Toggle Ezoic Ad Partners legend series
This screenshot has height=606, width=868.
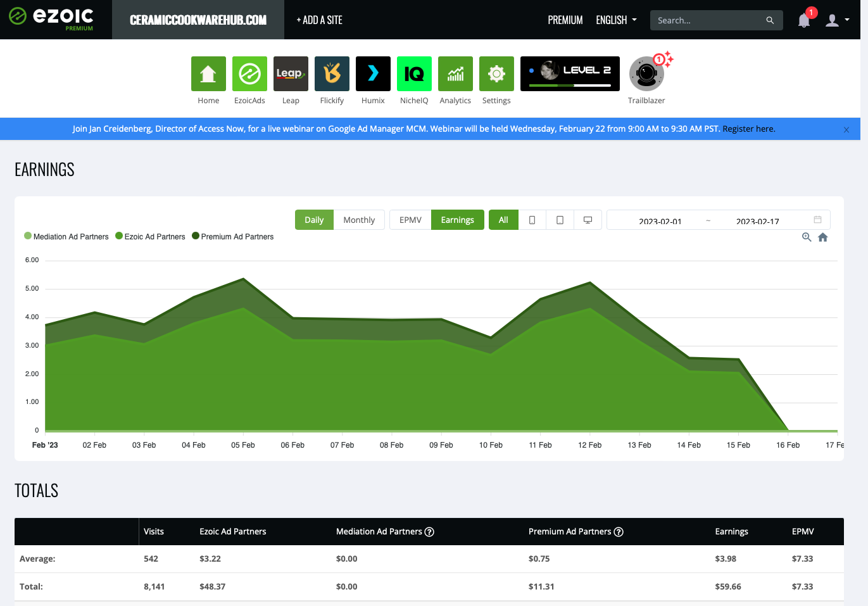pyautogui.click(x=151, y=236)
